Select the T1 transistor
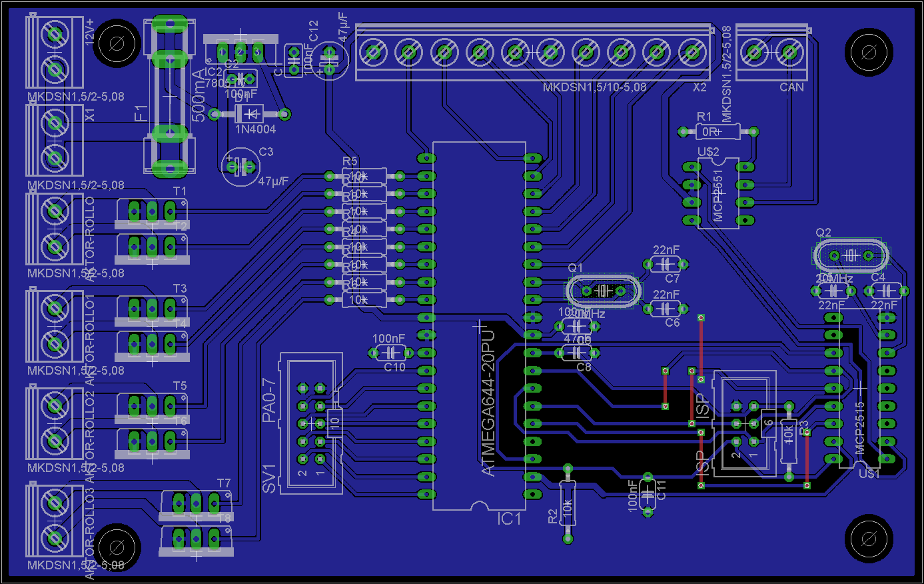This screenshot has height=584, width=924. [x=152, y=213]
